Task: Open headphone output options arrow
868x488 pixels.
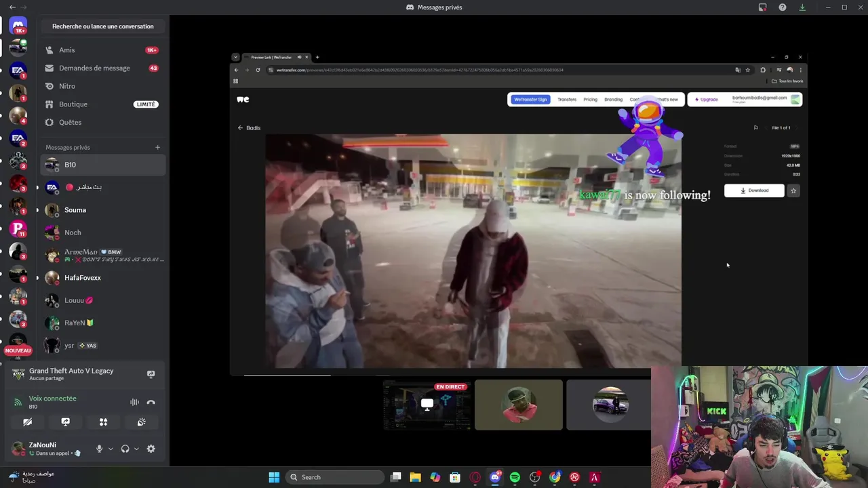Action: [136, 449]
